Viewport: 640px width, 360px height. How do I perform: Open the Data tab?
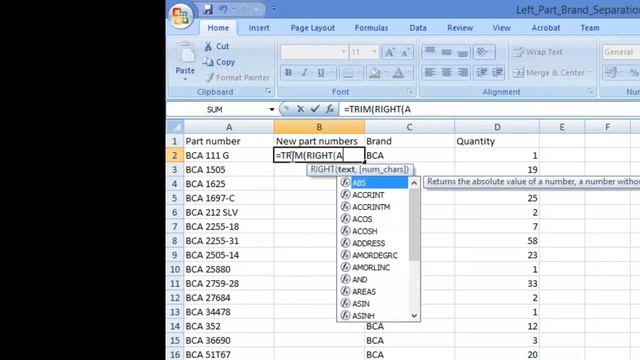pos(418,28)
